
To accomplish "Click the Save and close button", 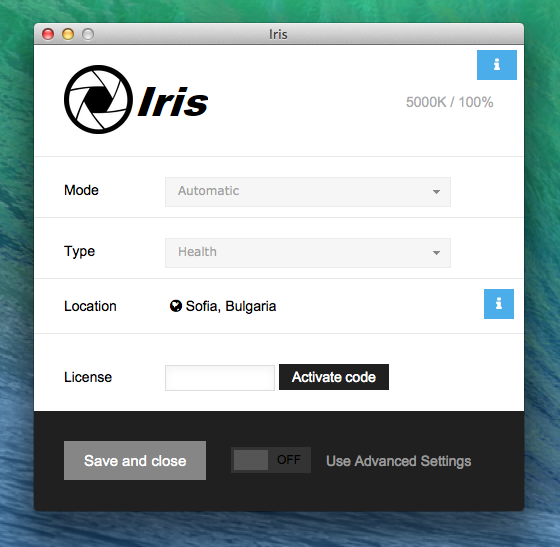I will 135,460.
